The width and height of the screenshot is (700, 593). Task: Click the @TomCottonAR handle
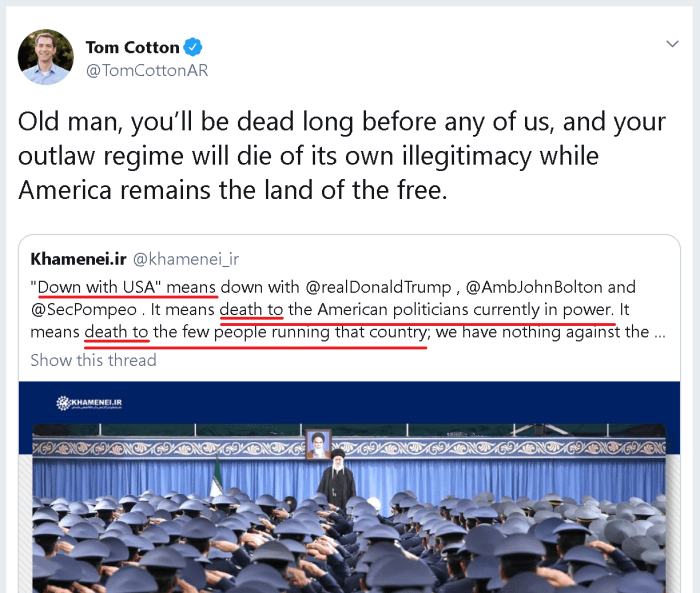[146, 71]
